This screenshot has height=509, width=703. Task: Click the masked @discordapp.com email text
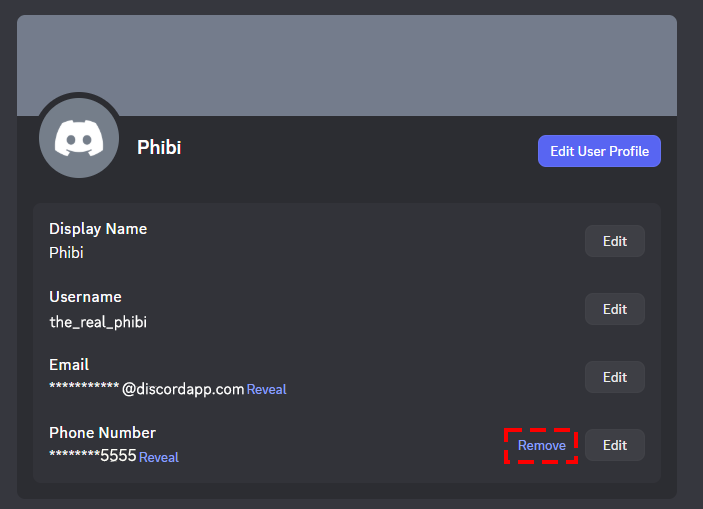coord(147,389)
